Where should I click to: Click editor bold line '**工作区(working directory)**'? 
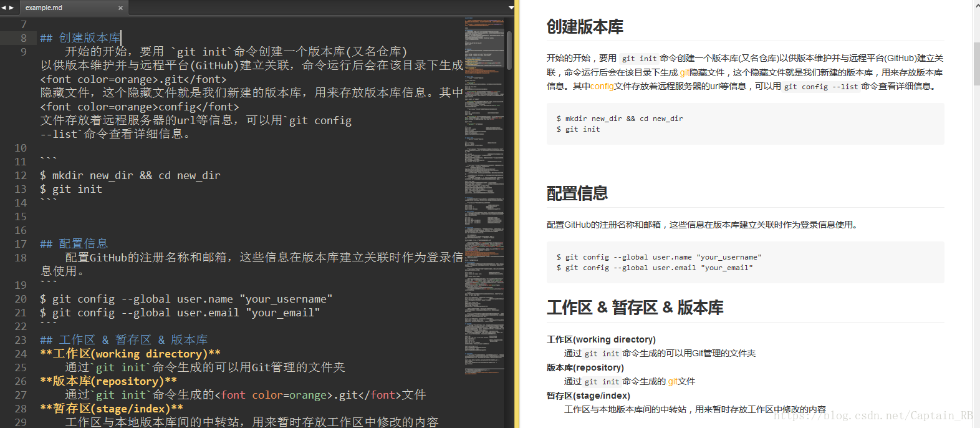[x=130, y=354]
